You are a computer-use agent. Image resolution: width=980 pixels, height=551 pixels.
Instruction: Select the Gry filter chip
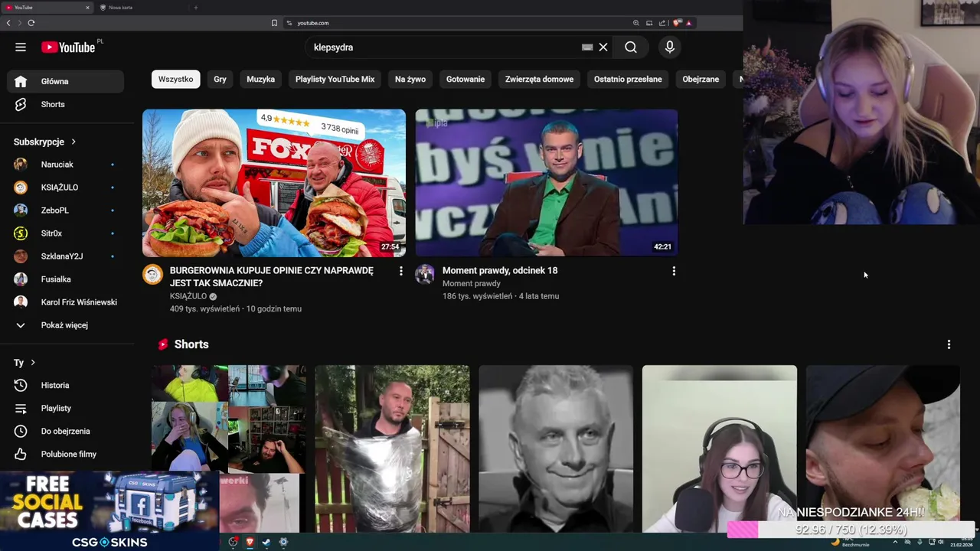(220, 79)
